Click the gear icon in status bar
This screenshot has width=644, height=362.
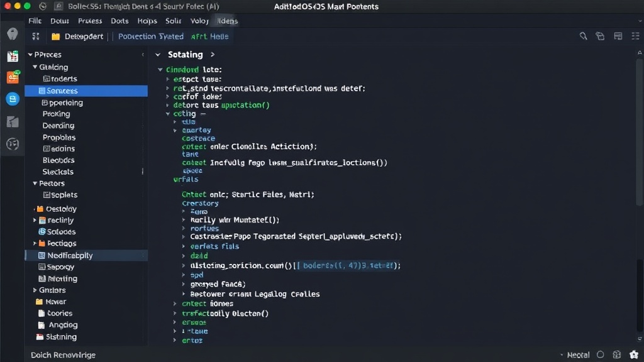pos(616,354)
